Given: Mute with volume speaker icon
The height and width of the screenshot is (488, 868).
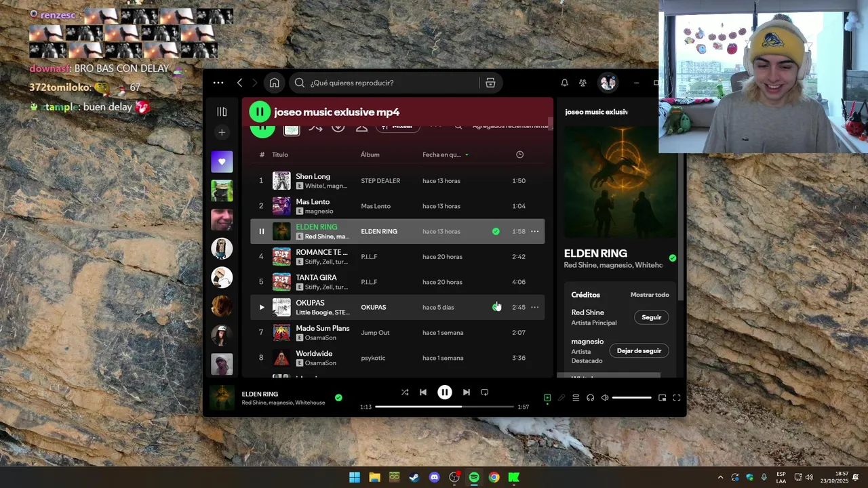Looking at the screenshot, I should tap(605, 398).
